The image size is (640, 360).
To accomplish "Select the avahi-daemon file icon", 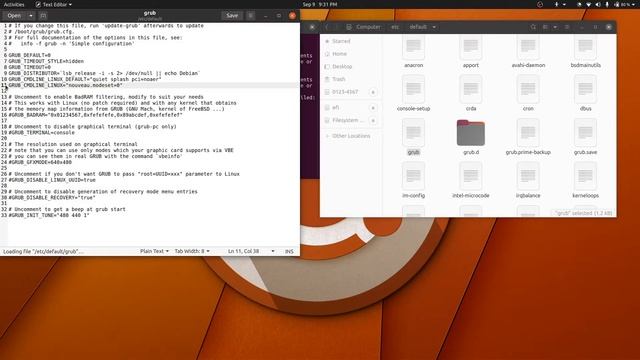I will click(x=528, y=48).
